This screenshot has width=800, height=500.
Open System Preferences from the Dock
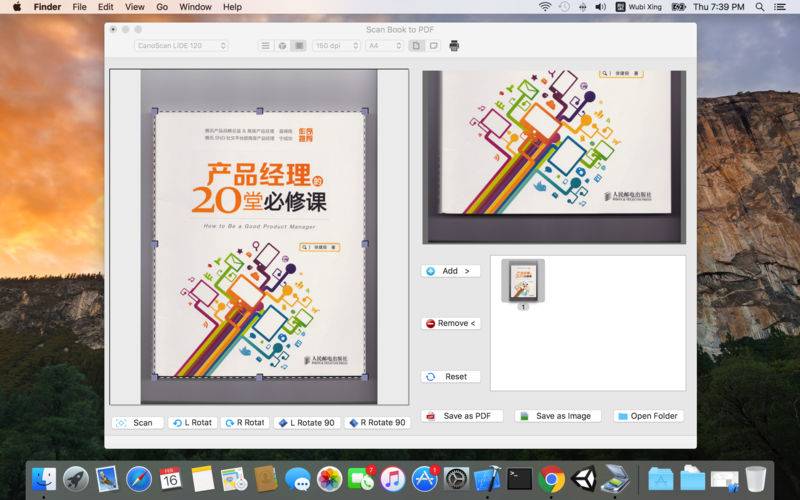tap(456, 479)
